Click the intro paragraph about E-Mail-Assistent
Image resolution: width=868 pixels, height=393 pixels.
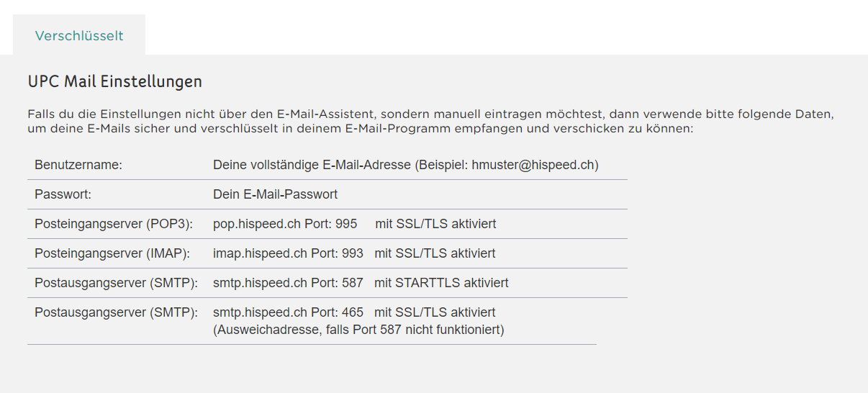430,122
